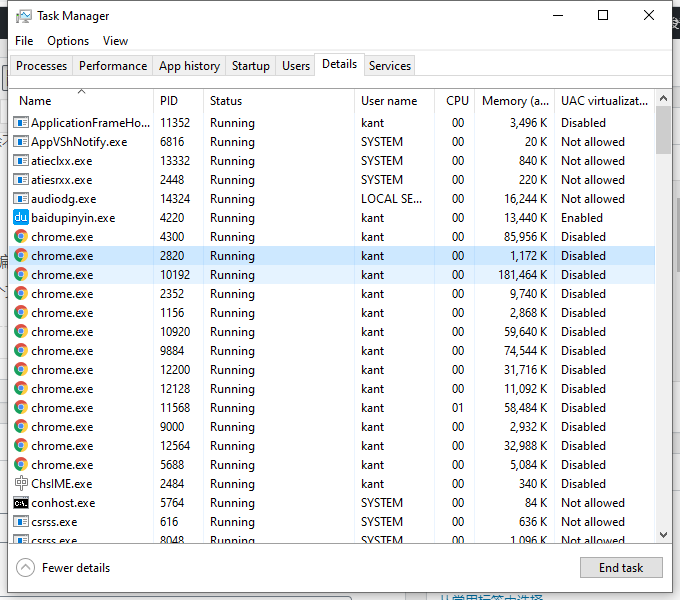Click the ApplicationFrameHost process icon
This screenshot has width=680, height=600.
[x=21, y=123]
